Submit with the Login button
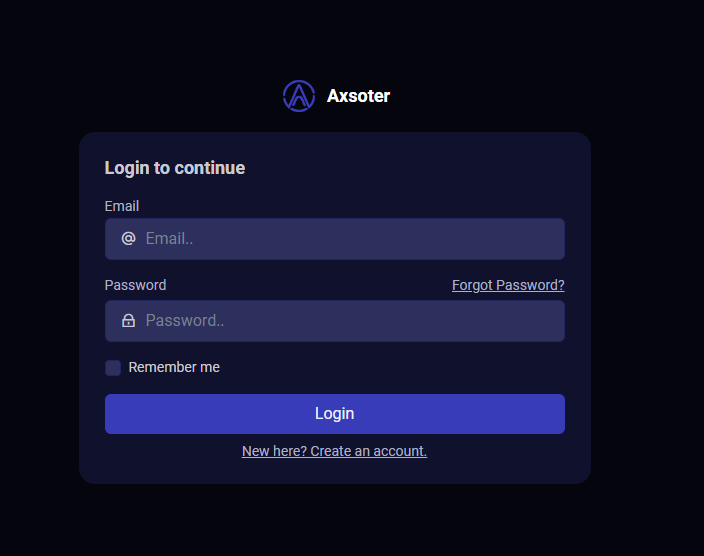 tap(335, 414)
